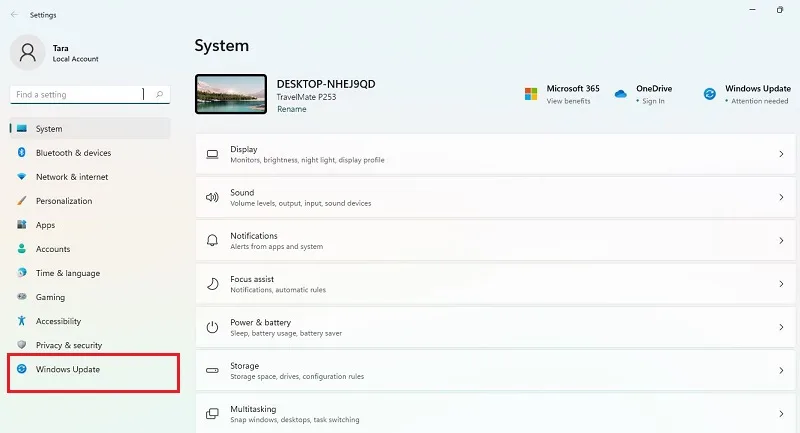Click the Accessibility label in sidebar
Image resolution: width=800 pixels, height=433 pixels.
58,321
